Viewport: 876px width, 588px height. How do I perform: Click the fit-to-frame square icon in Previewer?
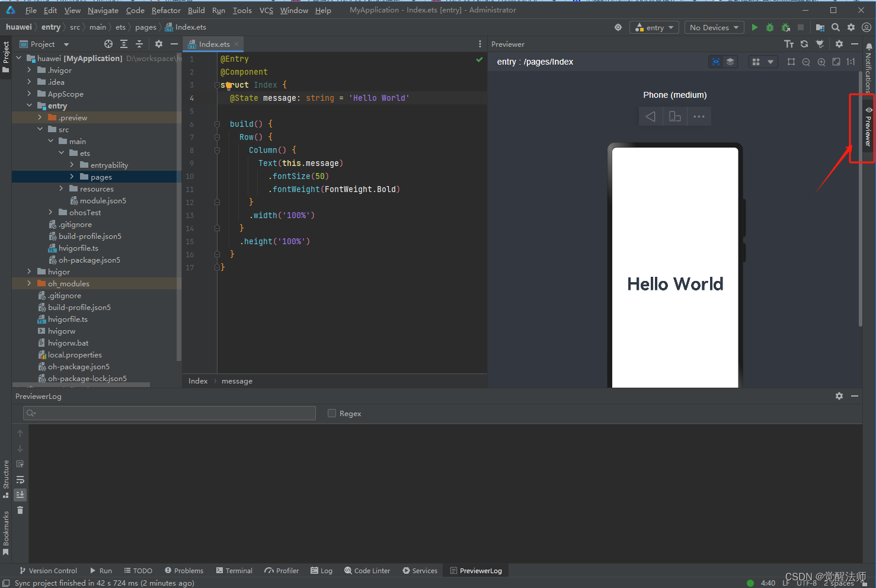791,62
